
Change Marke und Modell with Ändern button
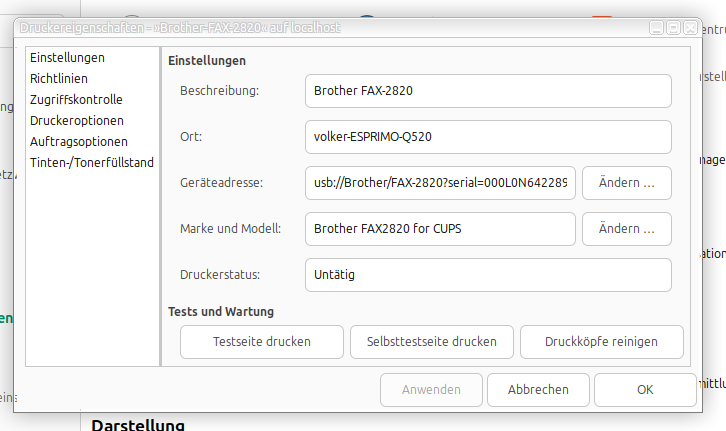tap(626, 229)
